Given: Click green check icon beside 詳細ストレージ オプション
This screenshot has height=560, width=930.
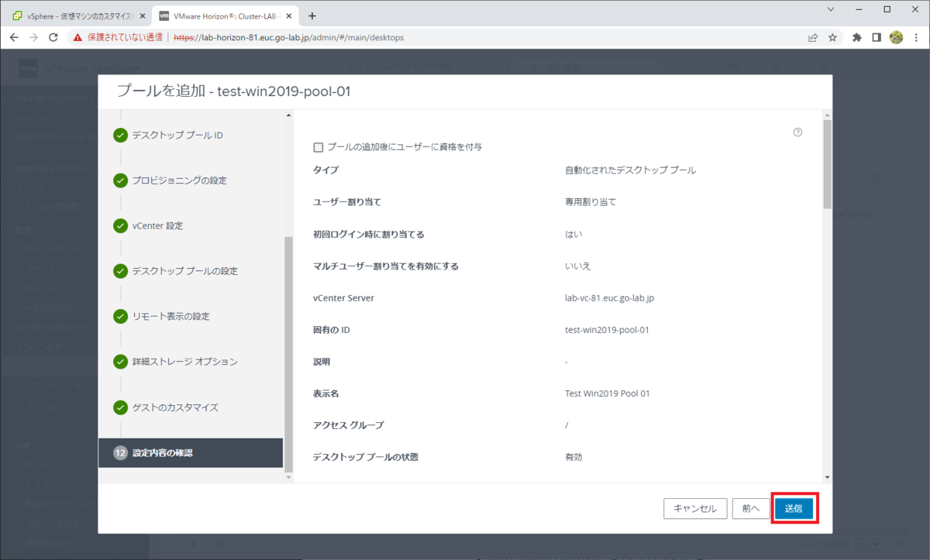Looking at the screenshot, I should click(x=120, y=362).
